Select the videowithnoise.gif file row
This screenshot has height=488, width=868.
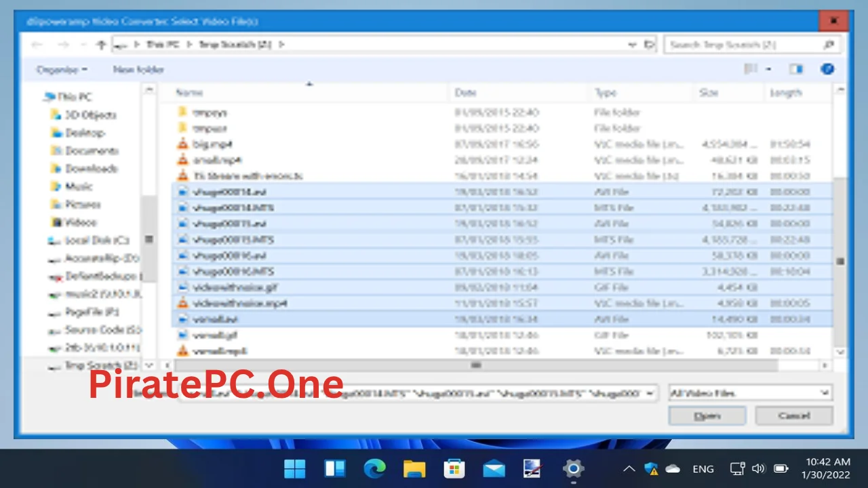[x=502, y=287]
